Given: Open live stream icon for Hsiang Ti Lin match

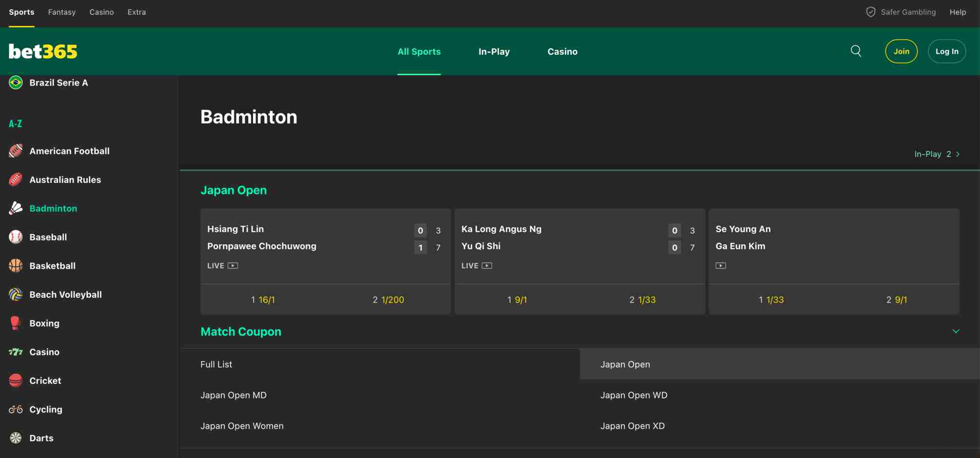Looking at the screenshot, I should [x=233, y=266].
